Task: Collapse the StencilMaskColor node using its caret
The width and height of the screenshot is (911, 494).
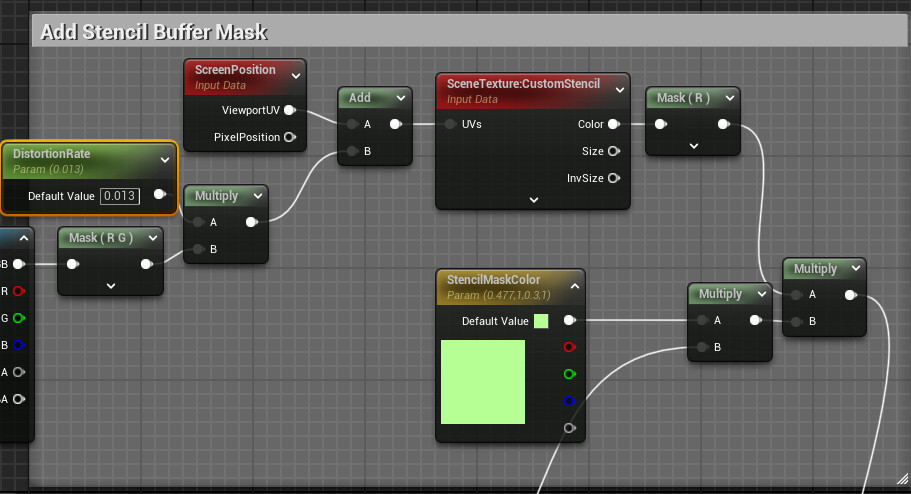Action: pyautogui.click(x=575, y=287)
